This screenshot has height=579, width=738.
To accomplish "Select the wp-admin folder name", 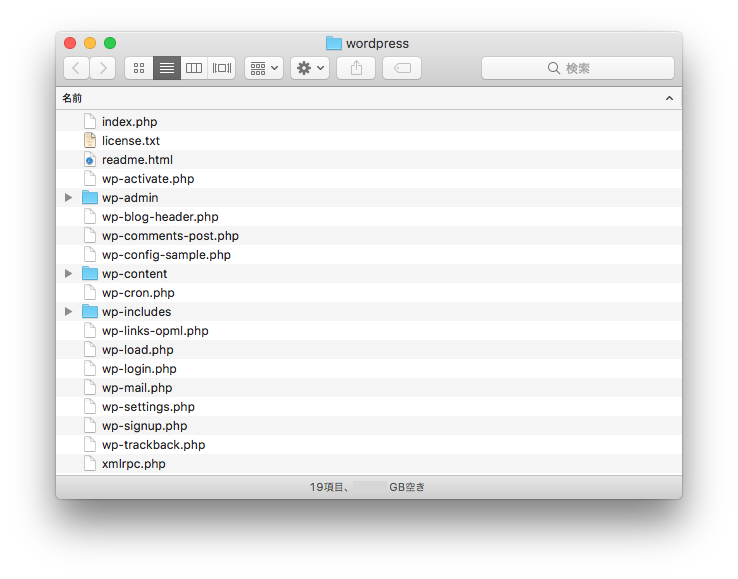I will (x=130, y=198).
